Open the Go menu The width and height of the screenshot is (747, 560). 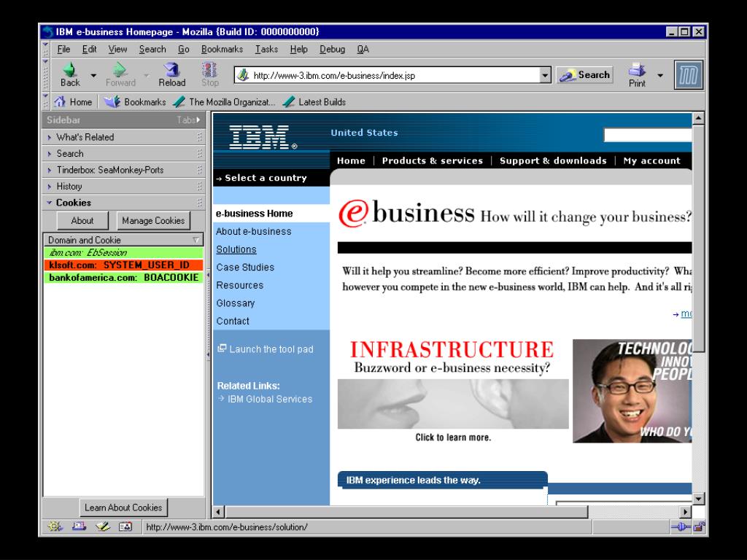(183, 49)
